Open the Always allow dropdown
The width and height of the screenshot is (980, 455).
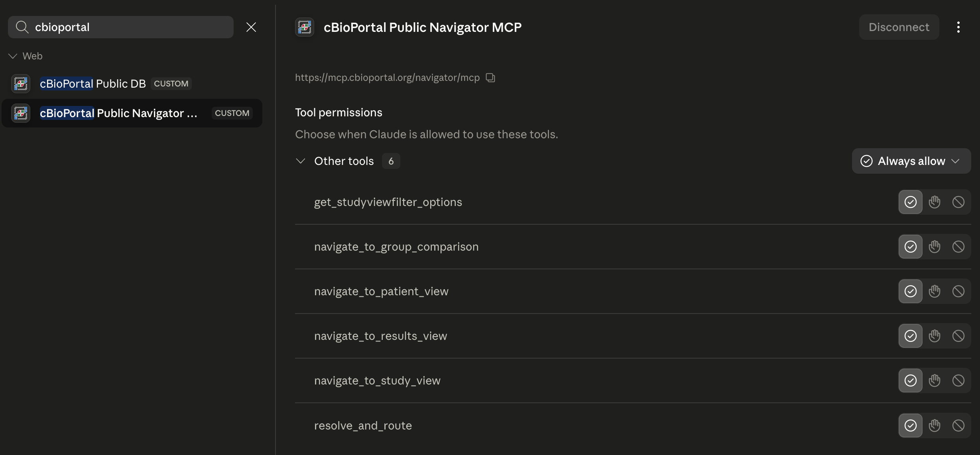click(x=911, y=161)
